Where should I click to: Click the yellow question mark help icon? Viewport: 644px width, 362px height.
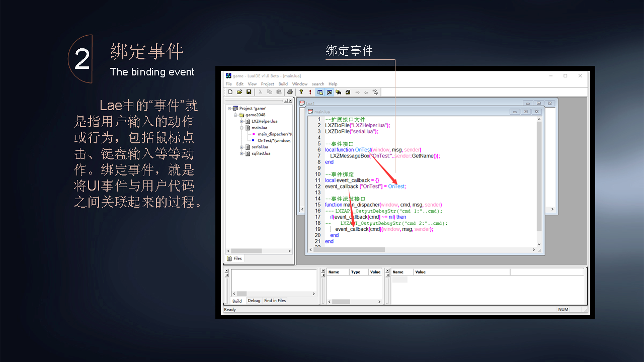click(301, 92)
